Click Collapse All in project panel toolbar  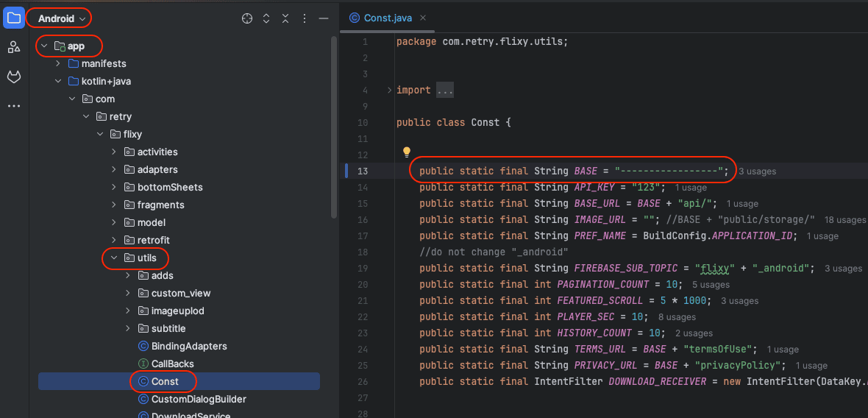[x=285, y=18]
